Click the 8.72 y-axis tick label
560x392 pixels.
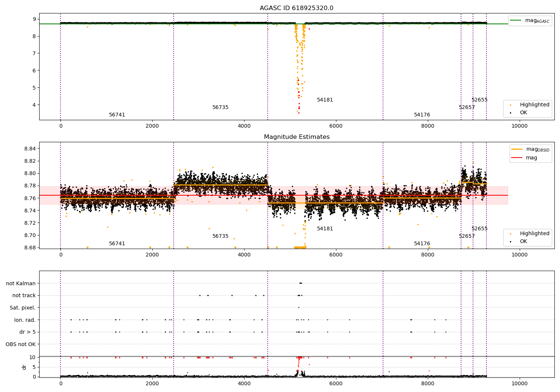(30, 223)
